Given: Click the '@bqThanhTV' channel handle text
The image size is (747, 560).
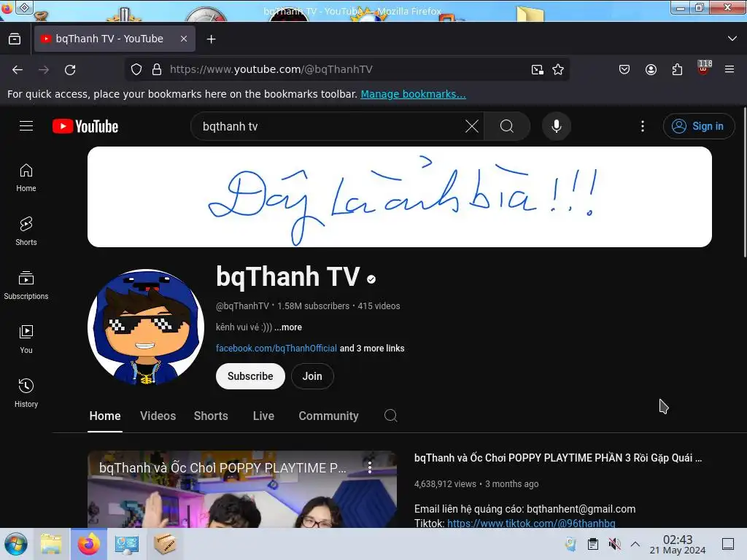Looking at the screenshot, I should (x=242, y=306).
